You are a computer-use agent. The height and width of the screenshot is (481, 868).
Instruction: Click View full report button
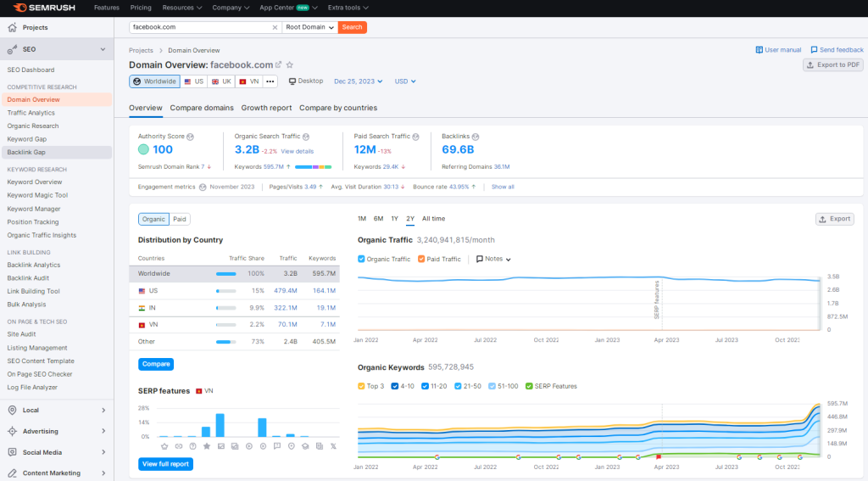pyautogui.click(x=165, y=464)
